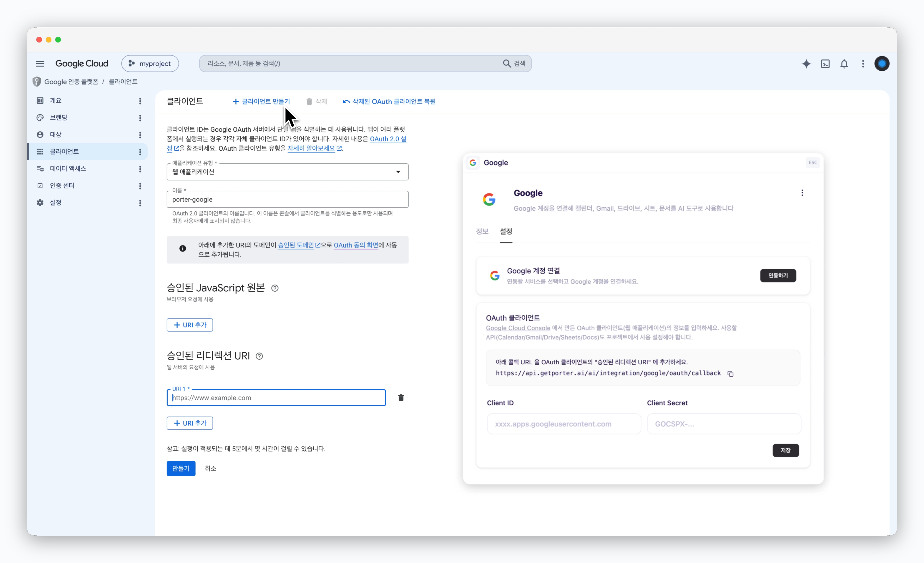Open the OAuth 동의 화면 link
The height and width of the screenshot is (563, 924).
pyautogui.click(x=356, y=245)
